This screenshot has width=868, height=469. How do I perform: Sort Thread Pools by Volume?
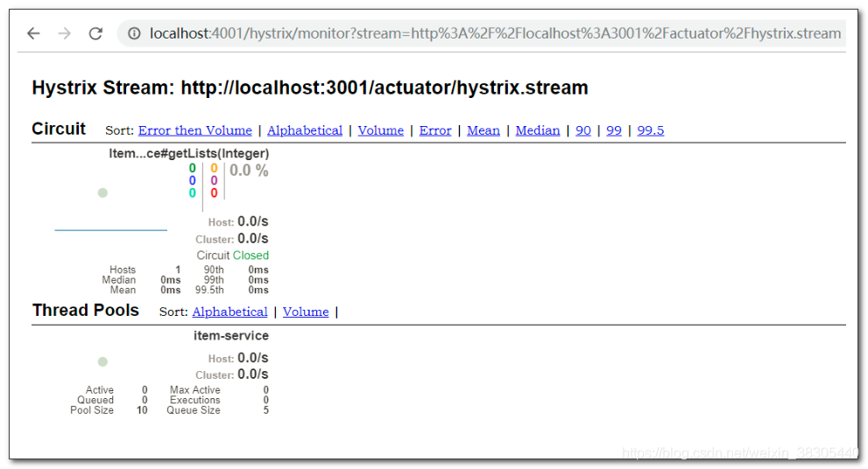coord(306,311)
